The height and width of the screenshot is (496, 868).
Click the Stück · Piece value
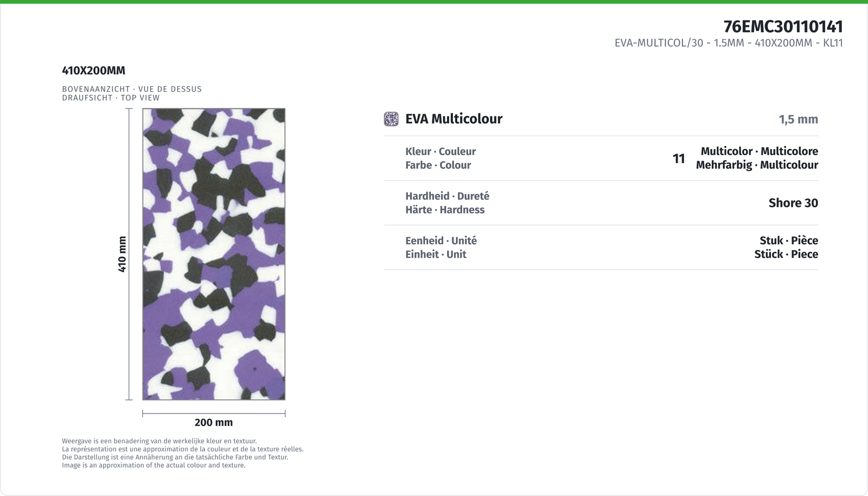click(786, 254)
